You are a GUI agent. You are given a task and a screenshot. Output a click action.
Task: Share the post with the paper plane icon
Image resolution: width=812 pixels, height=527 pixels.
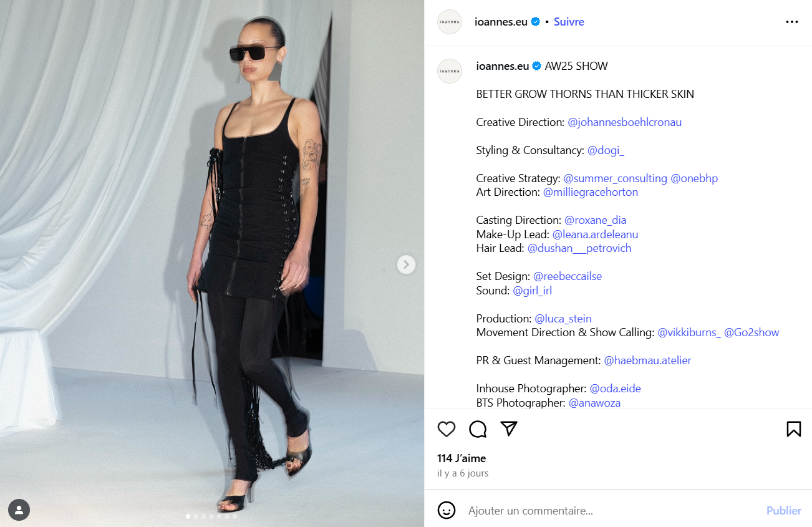(x=510, y=428)
